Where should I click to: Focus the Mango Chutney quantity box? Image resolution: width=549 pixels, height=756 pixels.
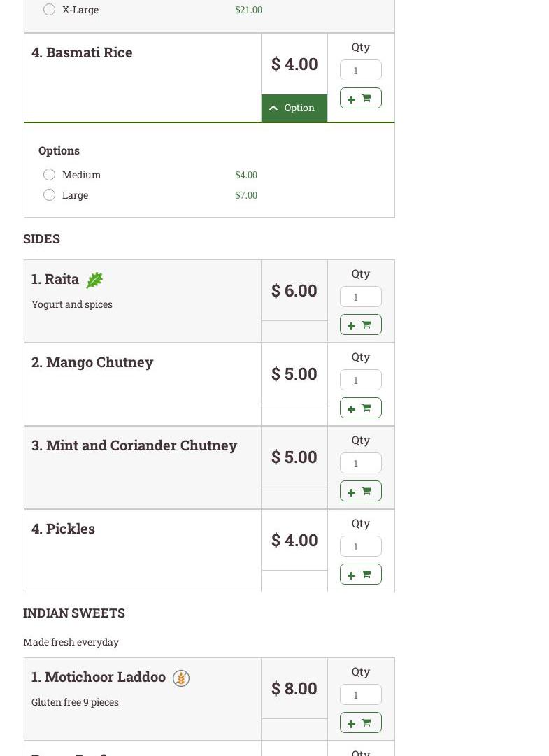click(360, 380)
